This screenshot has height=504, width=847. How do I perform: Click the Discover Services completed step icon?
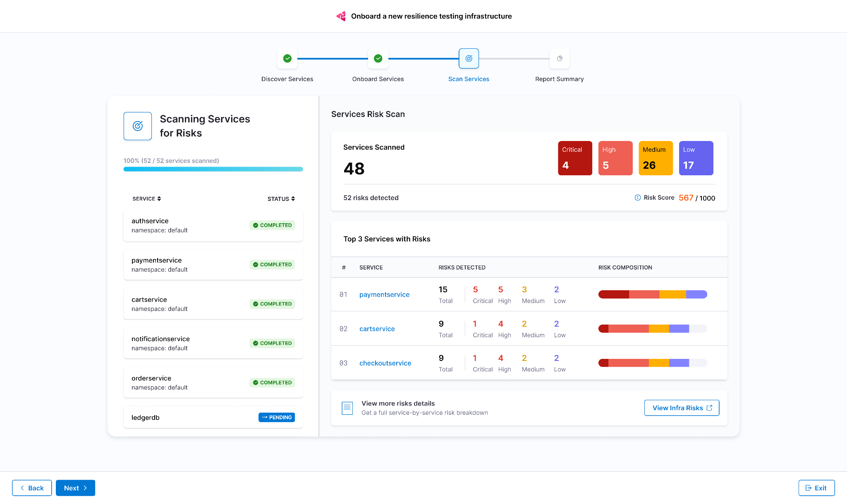pyautogui.click(x=287, y=58)
